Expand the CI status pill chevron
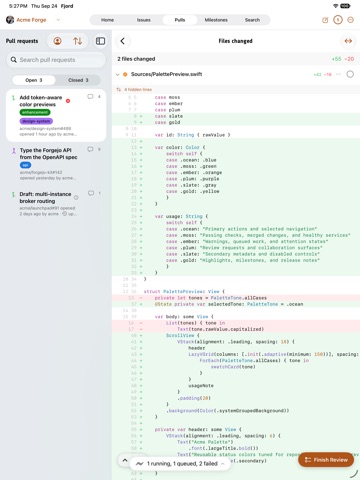360x480 pixels. click(x=223, y=464)
